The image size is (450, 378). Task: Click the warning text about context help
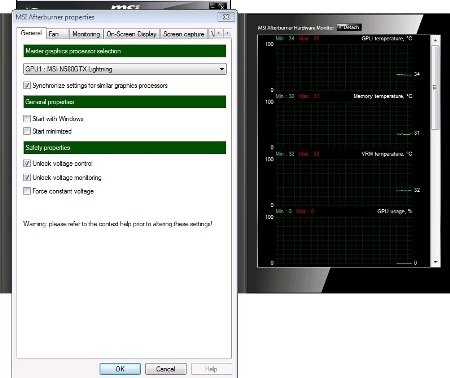(117, 224)
